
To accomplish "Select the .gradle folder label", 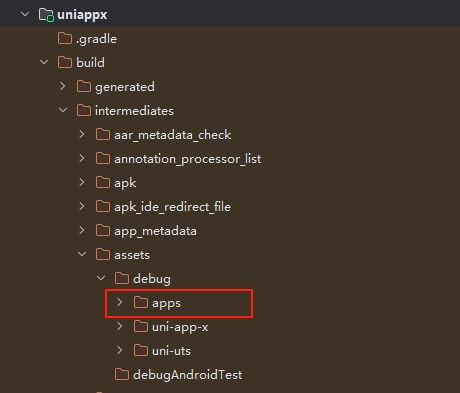I will click(96, 39).
